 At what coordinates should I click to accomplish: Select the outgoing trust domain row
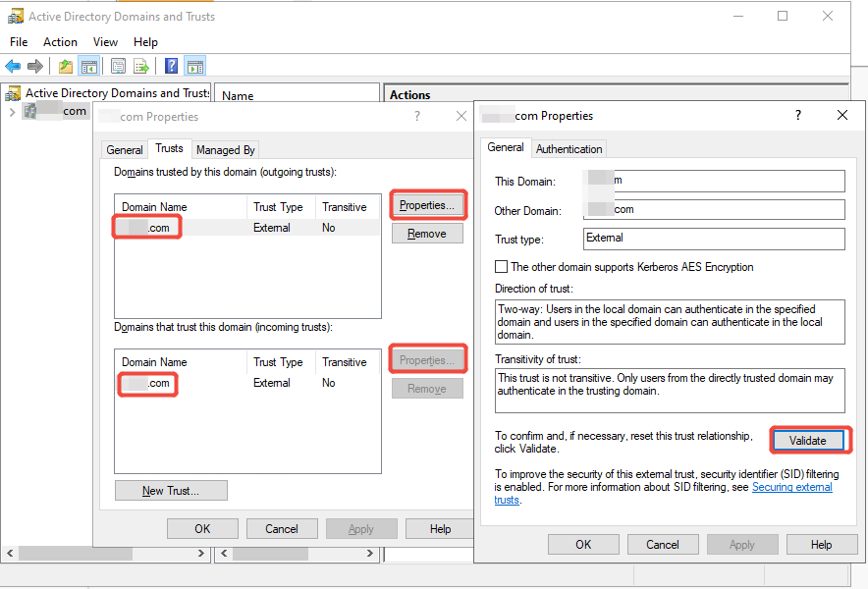247,228
